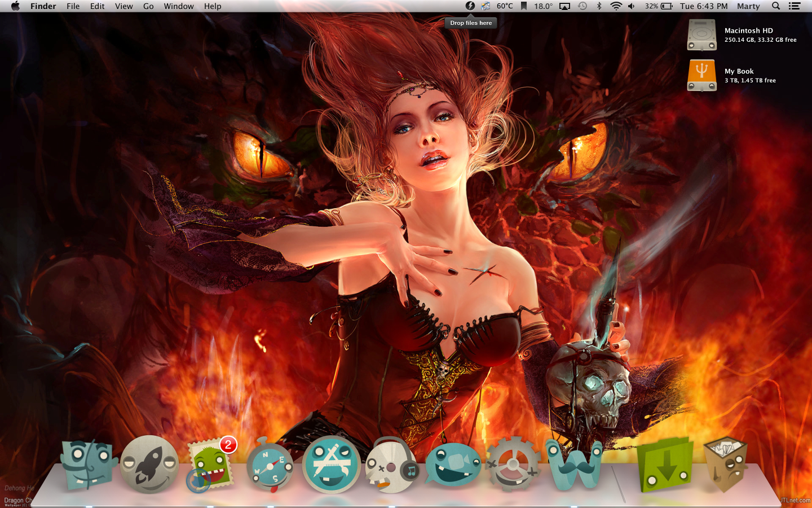The width and height of the screenshot is (812, 508).
Task: Open System Preferences gear in dock
Action: (513, 464)
